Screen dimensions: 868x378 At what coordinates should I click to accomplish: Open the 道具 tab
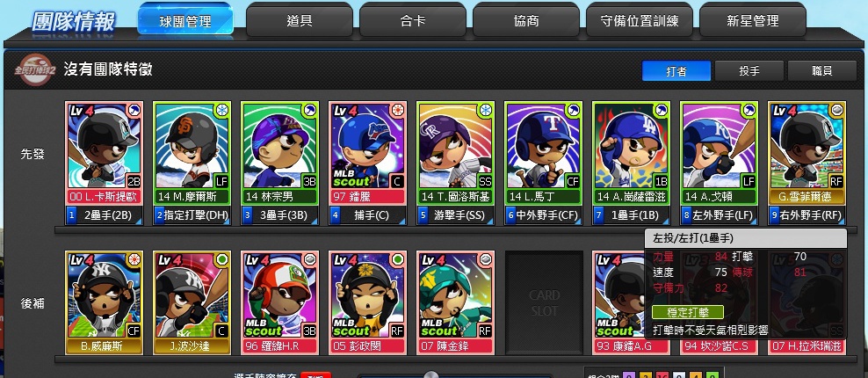click(300, 21)
